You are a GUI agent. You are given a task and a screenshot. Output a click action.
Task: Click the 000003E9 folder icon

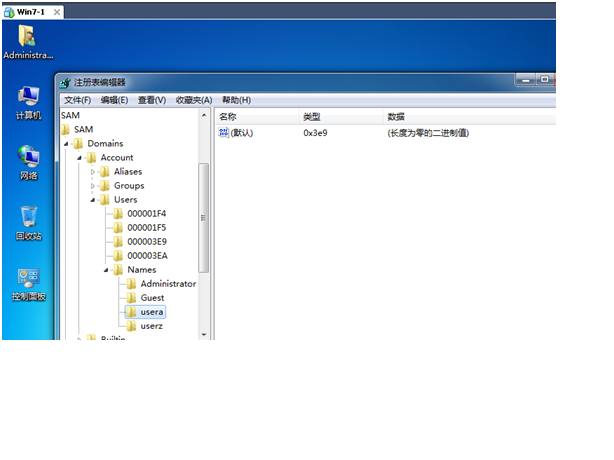coord(118,242)
